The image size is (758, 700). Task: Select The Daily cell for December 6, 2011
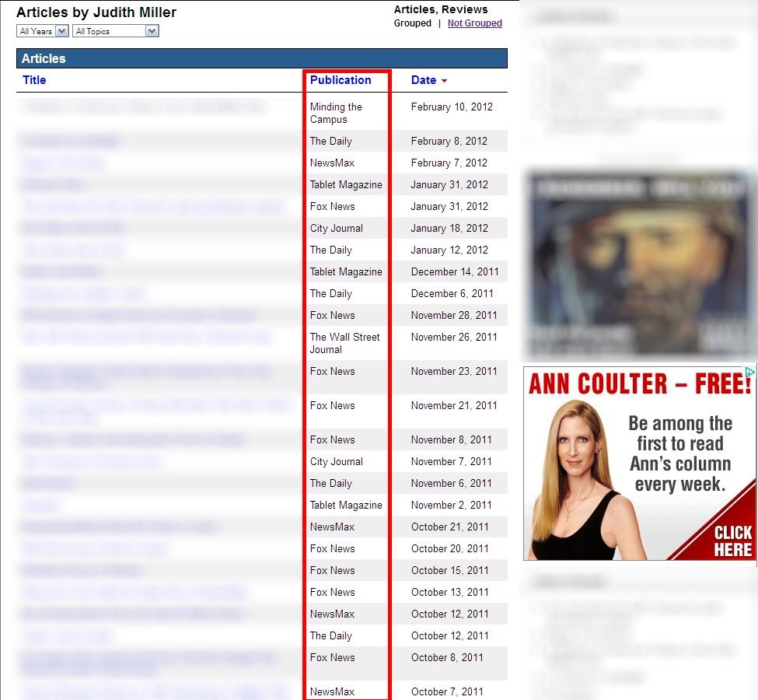pyautogui.click(x=331, y=294)
